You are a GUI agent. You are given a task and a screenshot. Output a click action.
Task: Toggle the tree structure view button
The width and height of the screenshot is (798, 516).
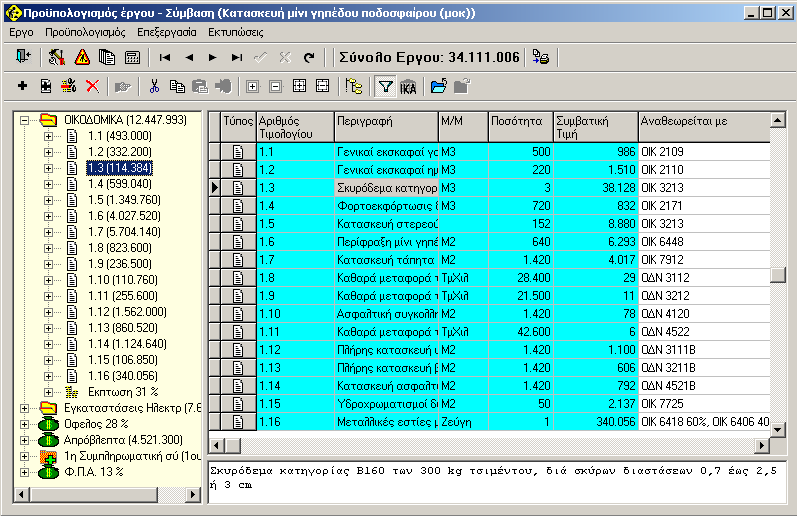(353, 87)
